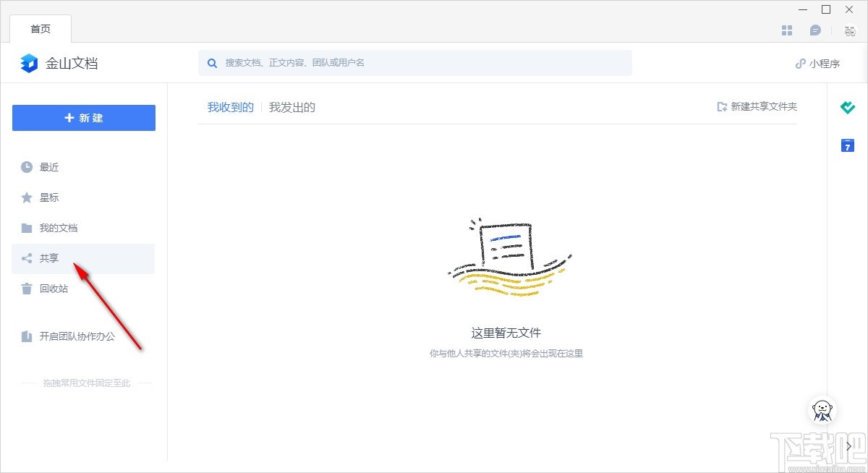This screenshot has height=473, width=868.
Task: Click 新建共享文件夹 to create shared folder
Action: click(x=756, y=106)
